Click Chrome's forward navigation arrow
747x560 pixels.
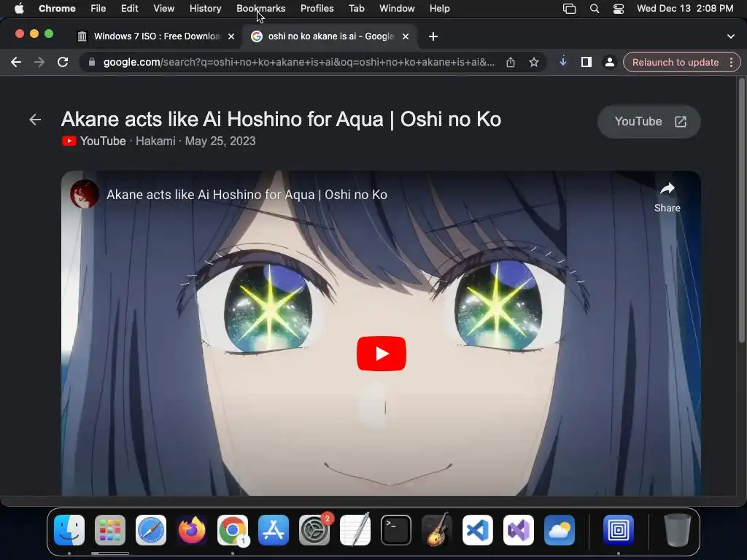pyautogui.click(x=39, y=62)
